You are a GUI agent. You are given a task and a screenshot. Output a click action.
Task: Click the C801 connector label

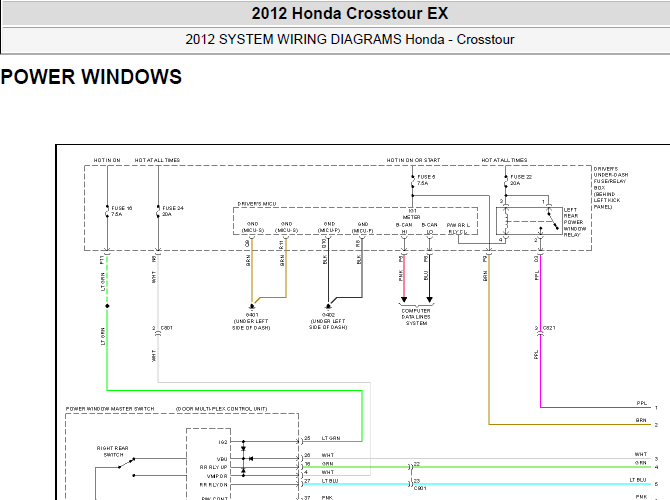tap(167, 328)
